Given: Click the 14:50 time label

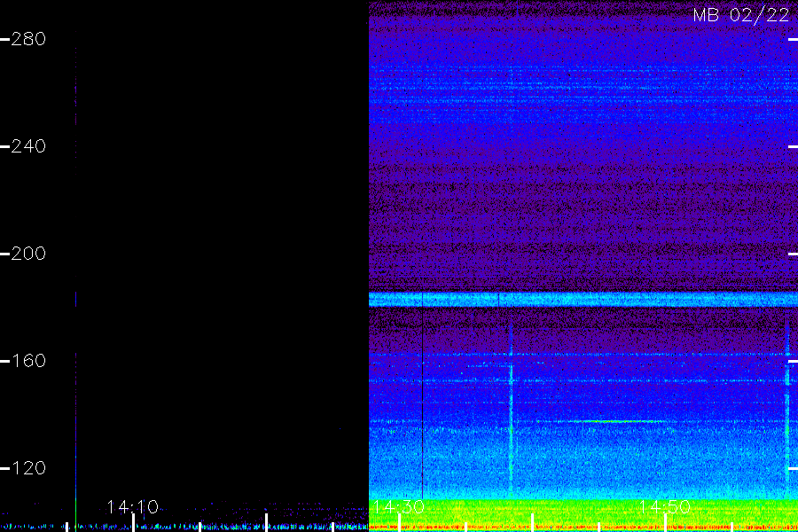Looking at the screenshot, I should click(665, 507).
